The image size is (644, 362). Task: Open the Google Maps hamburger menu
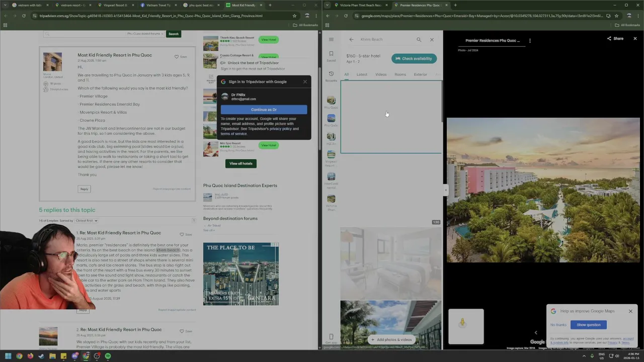(x=331, y=39)
